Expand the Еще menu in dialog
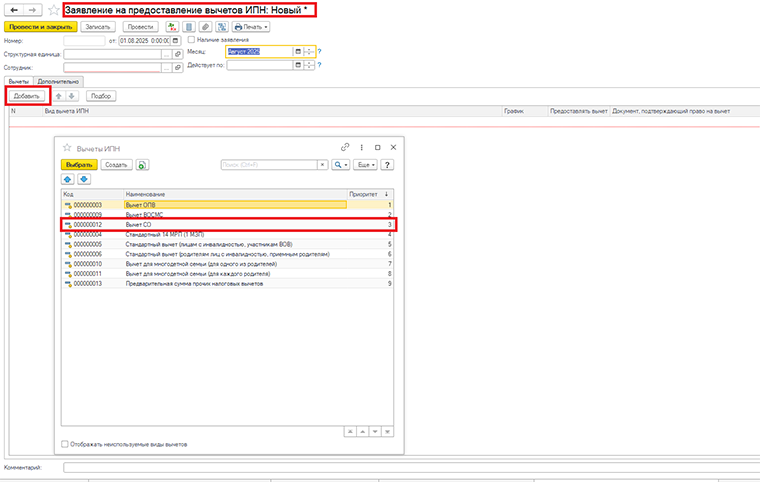The image size is (760, 482). (366, 165)
